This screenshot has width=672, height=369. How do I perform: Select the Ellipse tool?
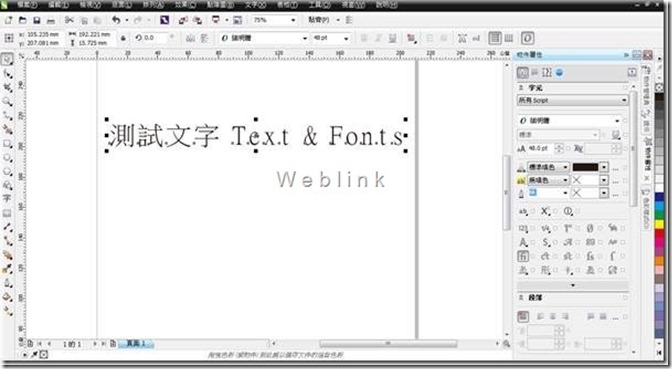7,158
